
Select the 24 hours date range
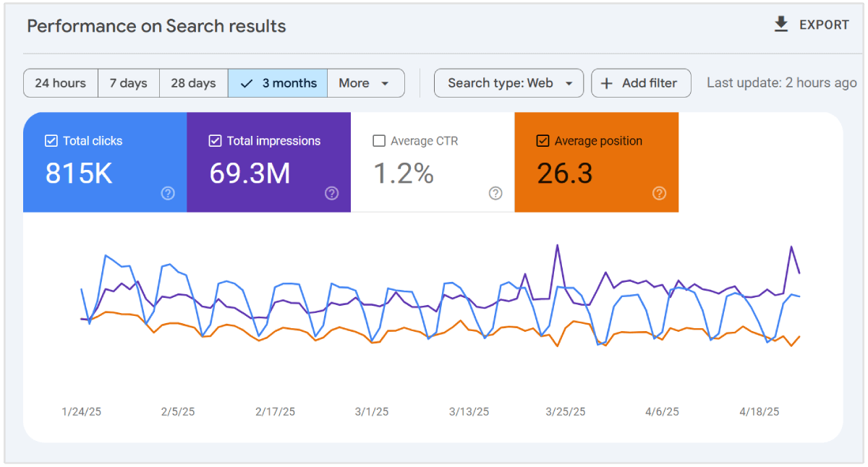pyautogui.click(x=60, y=83)
